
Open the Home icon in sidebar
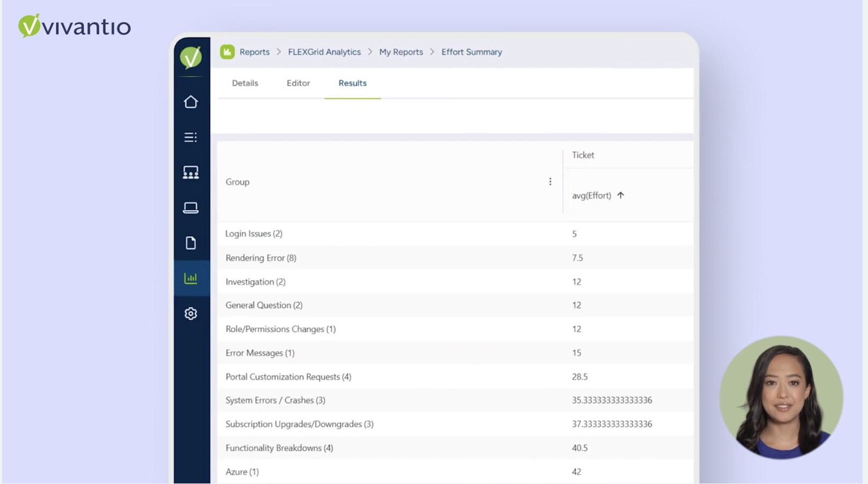191,102
